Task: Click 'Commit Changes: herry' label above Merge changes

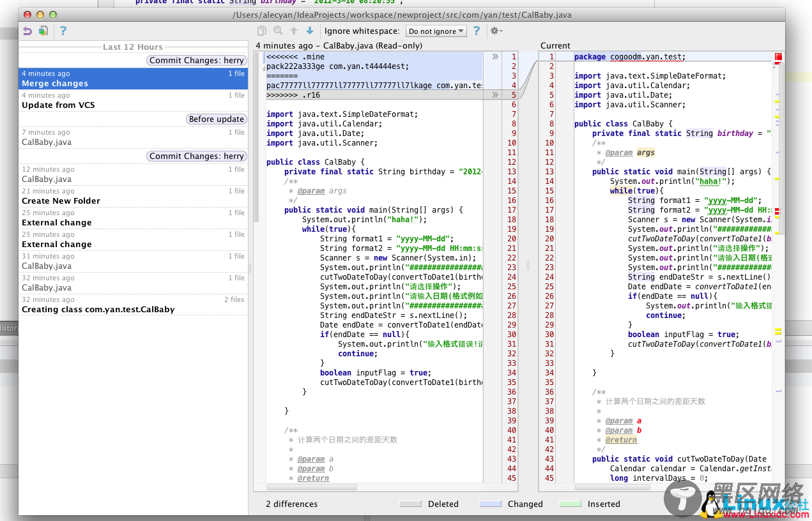Action: [x=197, y=60]
